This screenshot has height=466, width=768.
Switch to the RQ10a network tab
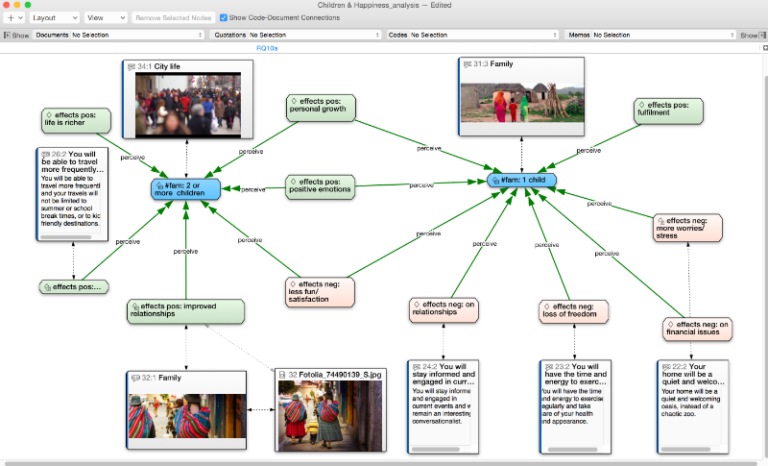coord(267,48)
